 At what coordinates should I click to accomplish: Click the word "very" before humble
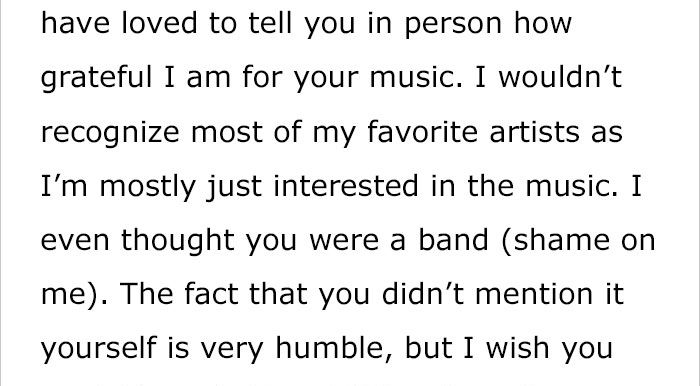tap(232, 350)
